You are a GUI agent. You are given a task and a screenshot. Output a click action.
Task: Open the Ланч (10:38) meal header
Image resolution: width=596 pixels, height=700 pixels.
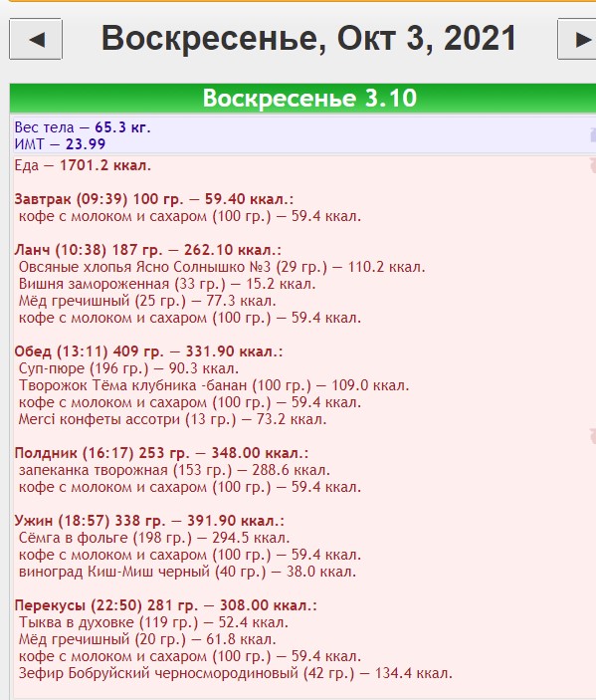pos(147,250)
